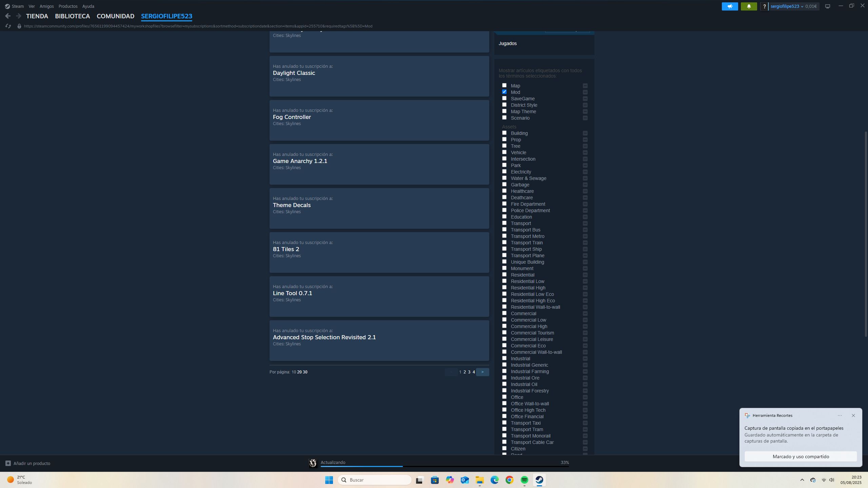Open the Amigos menu
This screenshot has height=488, width=868.
(x=46, y=6)
